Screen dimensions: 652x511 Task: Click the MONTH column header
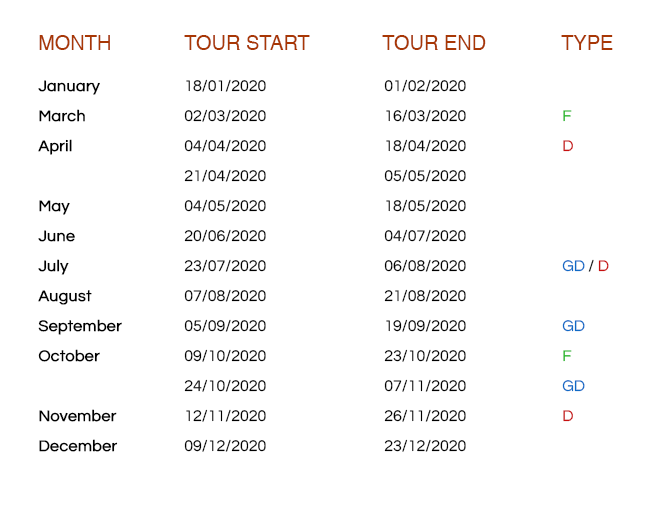pos(74,43)
